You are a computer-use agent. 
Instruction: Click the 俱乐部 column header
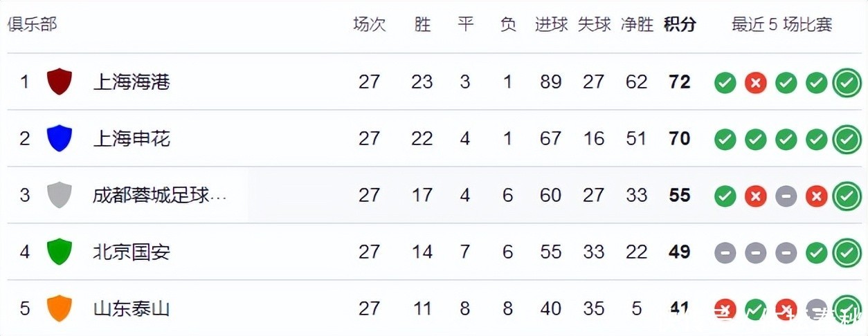pos(32,24)
